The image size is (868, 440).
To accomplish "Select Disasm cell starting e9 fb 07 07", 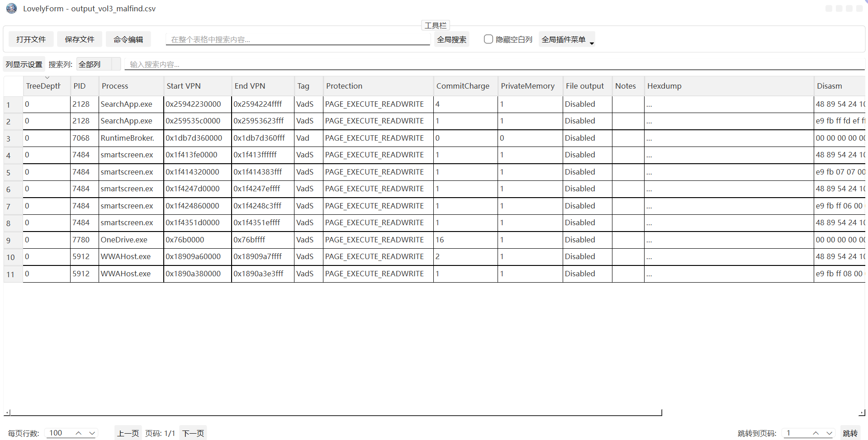I will click(x=840, y=172).
